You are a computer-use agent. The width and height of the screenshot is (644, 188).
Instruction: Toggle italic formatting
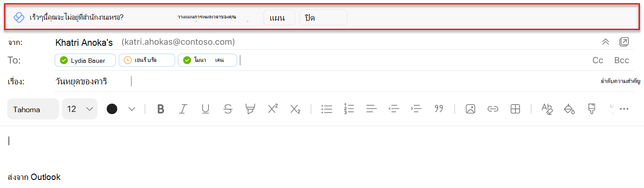coord(183,109)
